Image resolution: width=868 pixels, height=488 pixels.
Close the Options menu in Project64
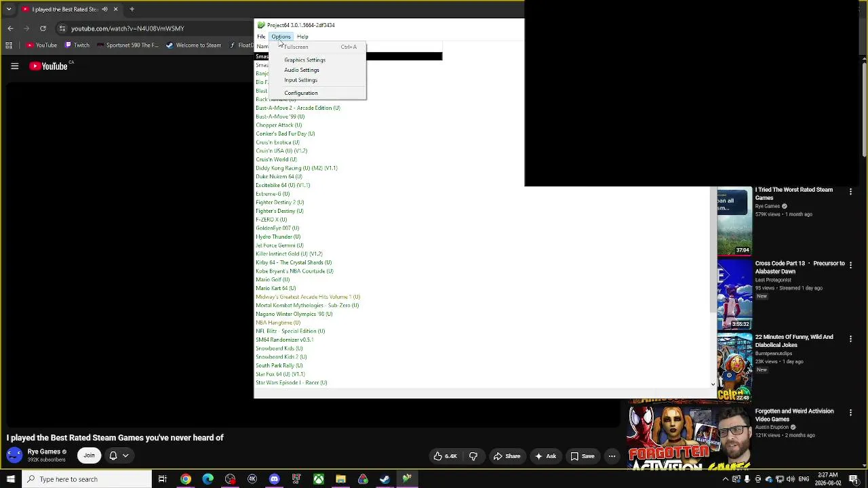coord(281,37)
